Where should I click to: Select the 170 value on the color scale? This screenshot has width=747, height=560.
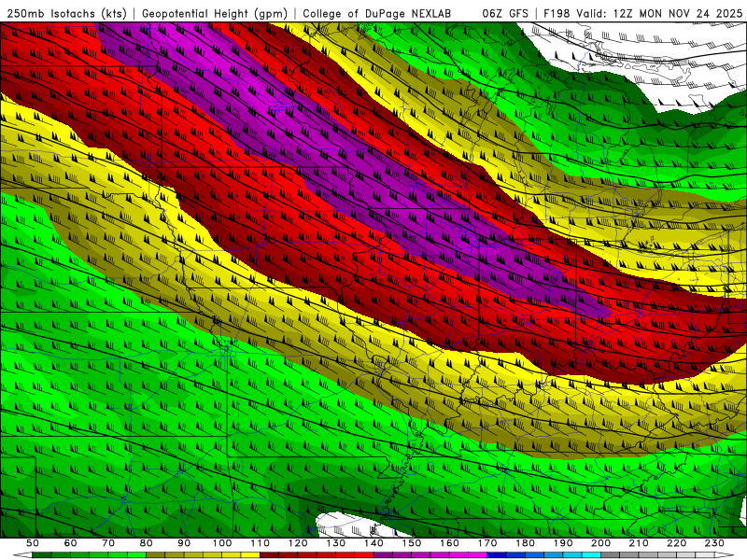[x=487, y=543]
